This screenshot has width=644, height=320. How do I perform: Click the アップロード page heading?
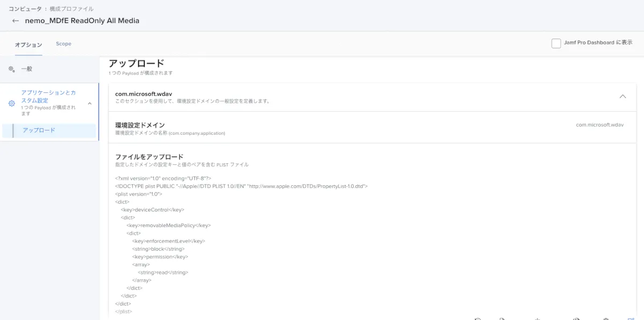pyautogui.click(x=136, y=63)
